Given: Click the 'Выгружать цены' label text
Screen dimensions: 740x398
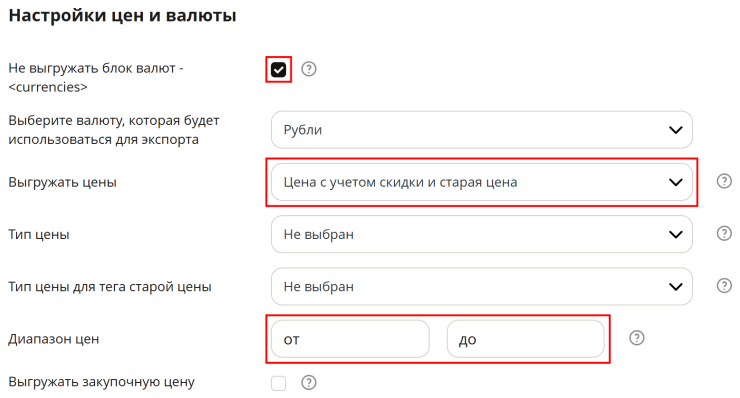Looking at the screenshot, I should 62,183.
